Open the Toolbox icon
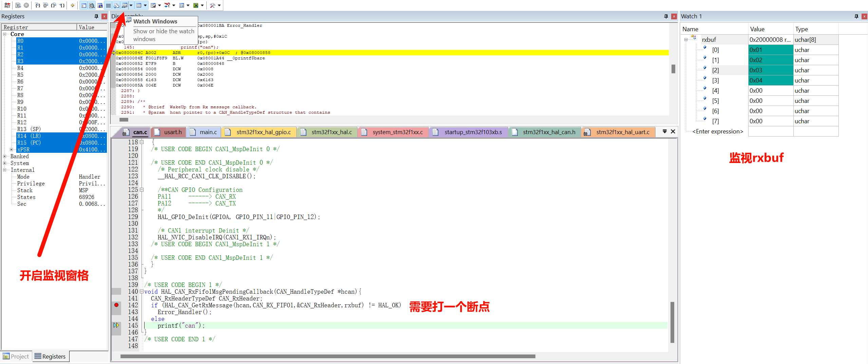Viewport: 868px width, 364px height. click(213, 5)
